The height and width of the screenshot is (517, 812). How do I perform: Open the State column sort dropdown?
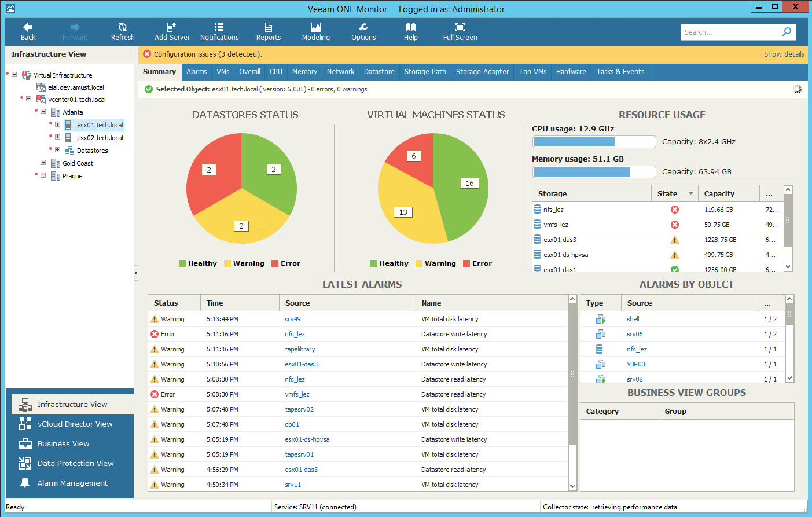pyautogui.click(x=690, y=193)
